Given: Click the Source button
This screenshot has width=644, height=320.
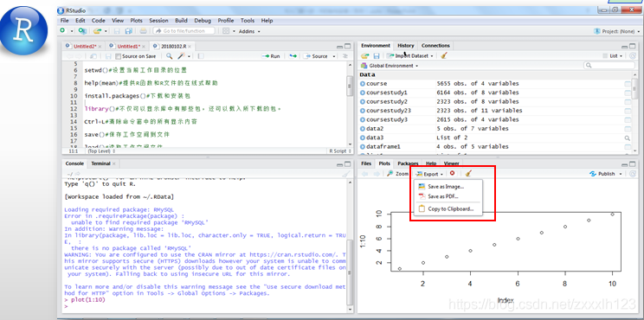Looking at the screenshot, I should point(315,56).
